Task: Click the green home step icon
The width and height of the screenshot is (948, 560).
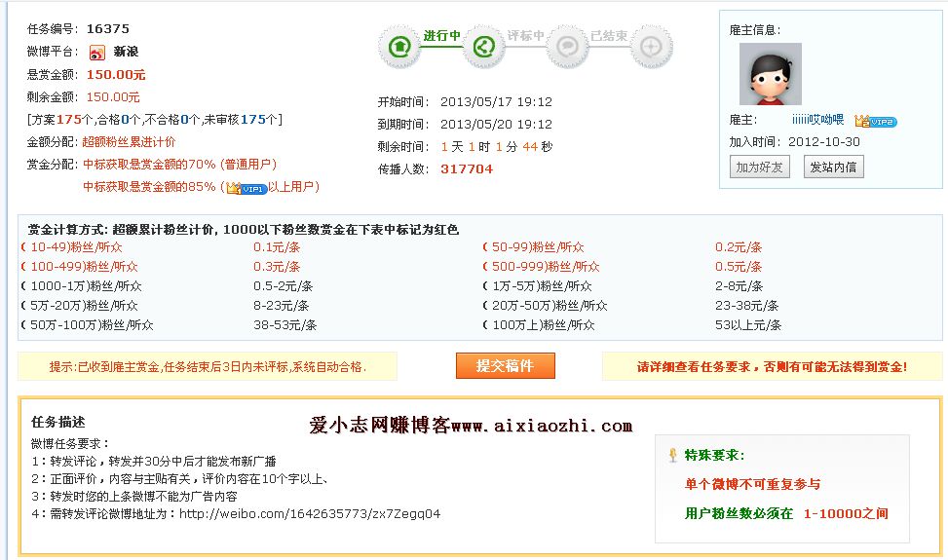Action: 398,46
